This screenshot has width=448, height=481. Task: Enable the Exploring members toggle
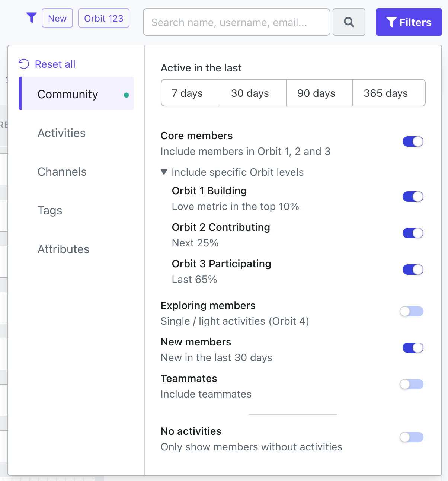coord(412,311)
